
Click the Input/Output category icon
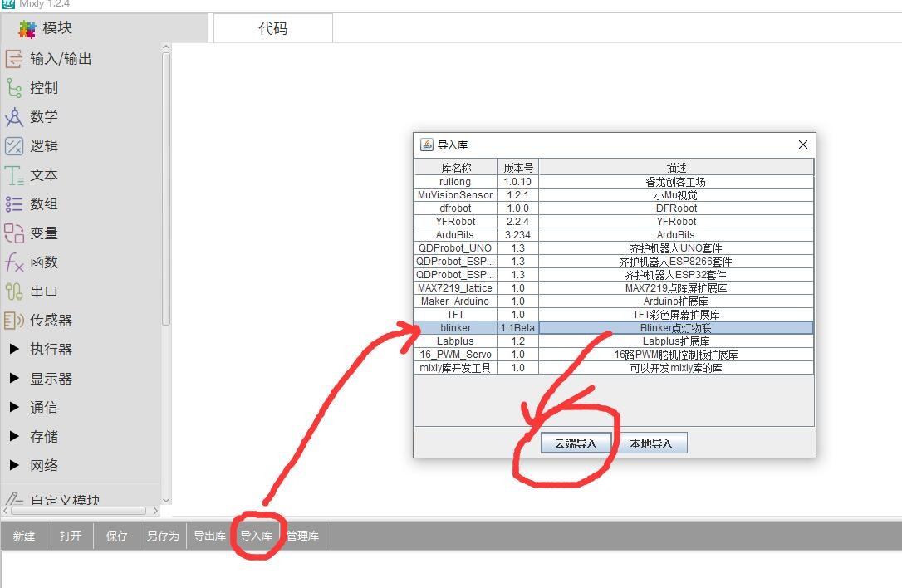point(14,59)
